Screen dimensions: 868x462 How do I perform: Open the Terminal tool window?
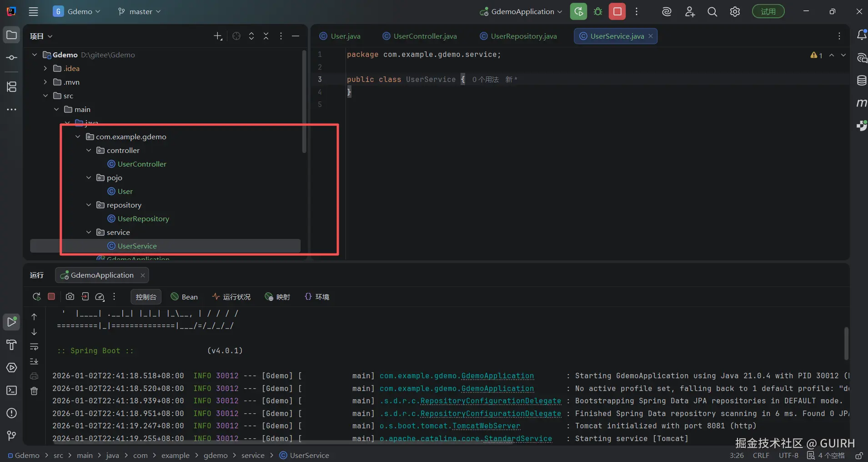click(12, 391)
